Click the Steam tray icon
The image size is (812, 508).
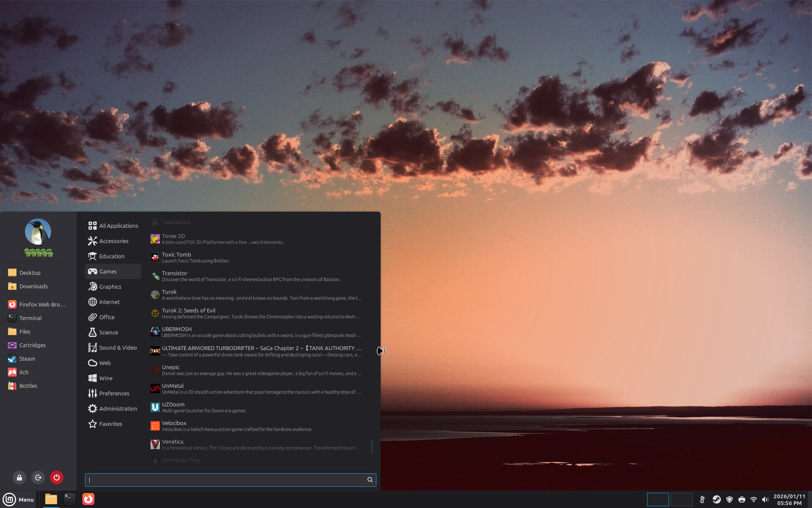(x=716, y=500)
